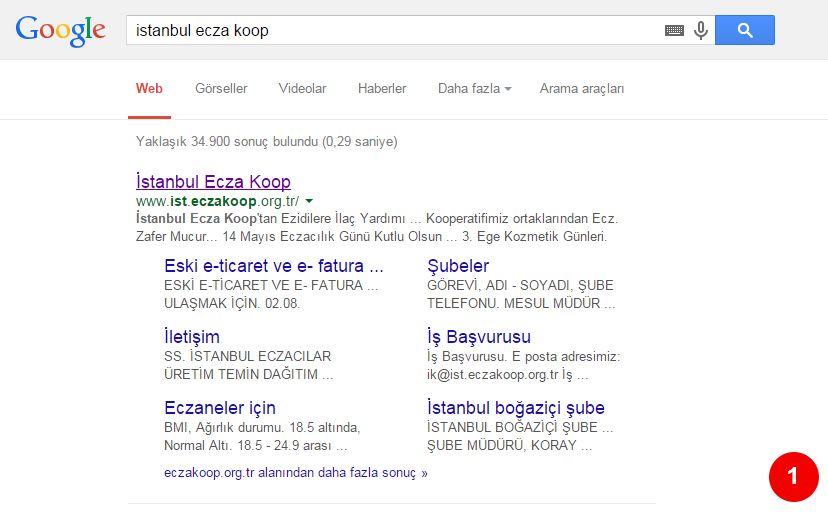Open the İletişim sitelink

point(192,337)
